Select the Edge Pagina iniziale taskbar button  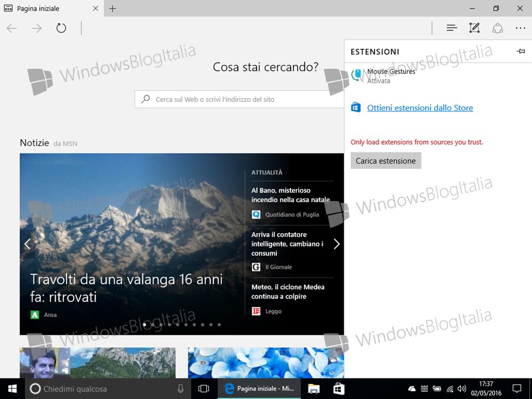point(259,389)
